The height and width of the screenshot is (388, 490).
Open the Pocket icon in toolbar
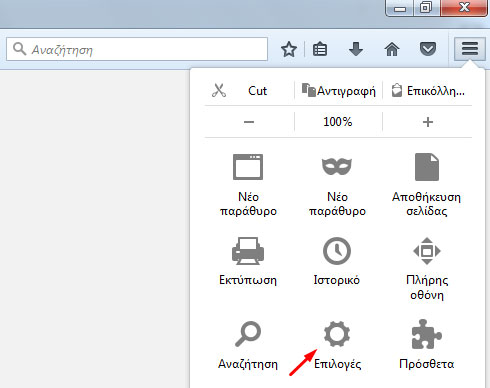click(428, 49)
